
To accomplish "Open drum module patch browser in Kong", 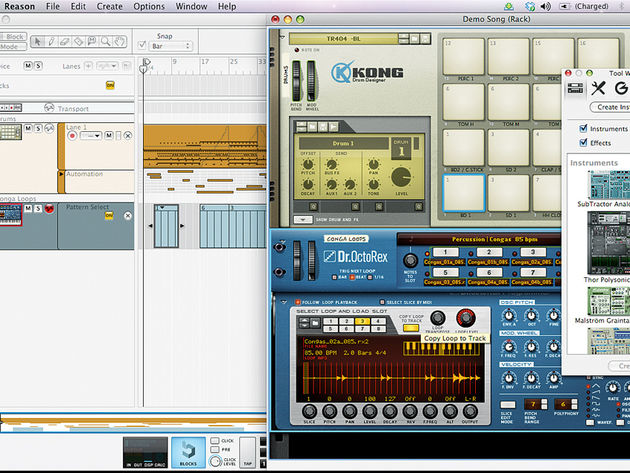I will [x=312, y=127].
